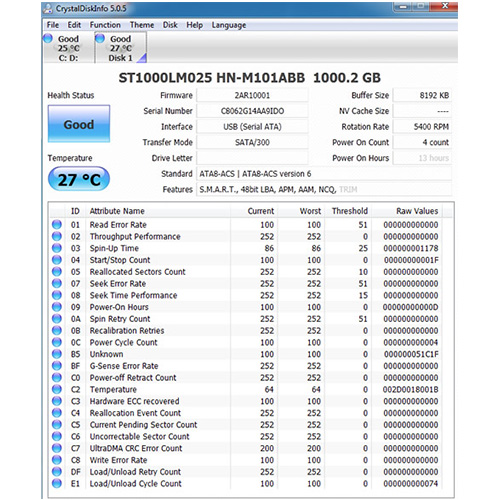Viewport: 500px width, 500px height.
Task: Click the Power On Hours field
Action: 422,158
